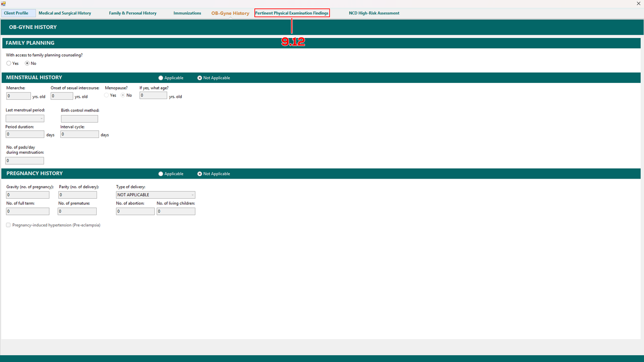This screenshot has width=644, height=362.
Task: Select Yes for family planning counseling access
Action: click(9, 64)
